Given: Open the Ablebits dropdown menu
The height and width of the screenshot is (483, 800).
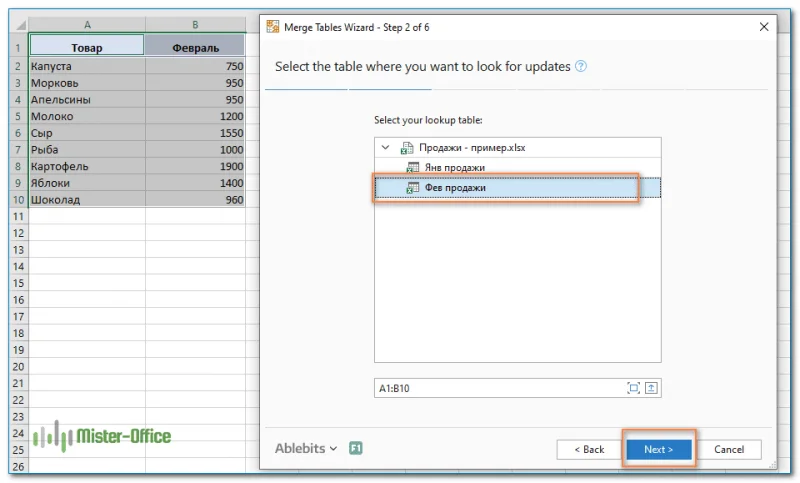Looking at the screenshot, I should pos(306,449).
